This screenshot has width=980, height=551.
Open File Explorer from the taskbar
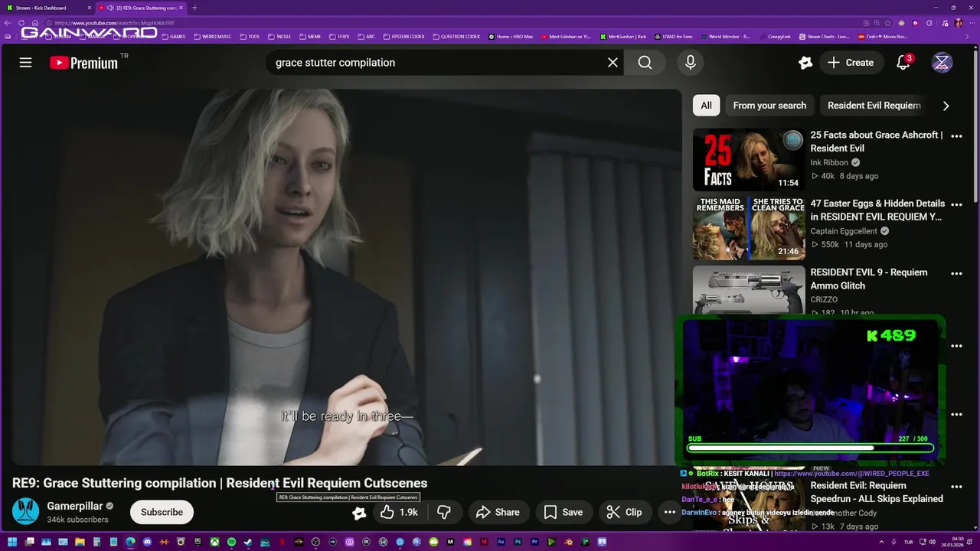click(x=80, y=542)
